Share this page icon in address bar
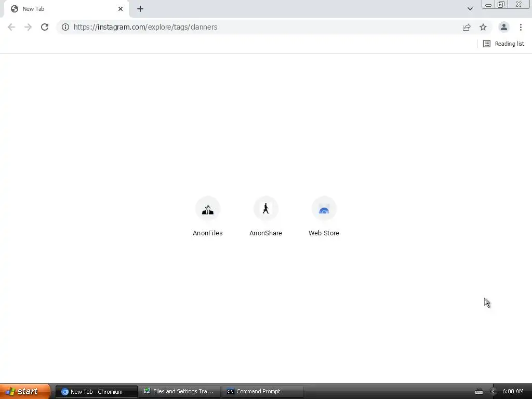 point(467,27)
